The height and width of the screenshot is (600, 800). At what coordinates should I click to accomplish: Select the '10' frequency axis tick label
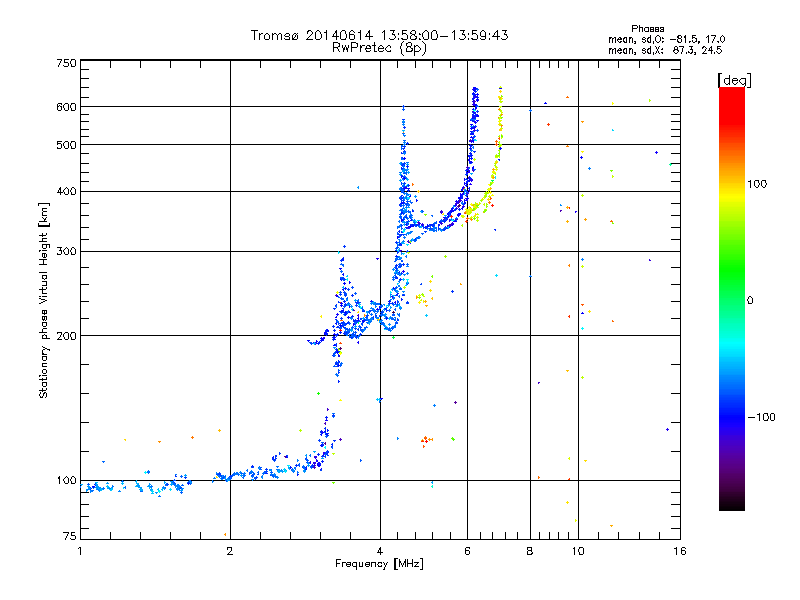point(578,551)
